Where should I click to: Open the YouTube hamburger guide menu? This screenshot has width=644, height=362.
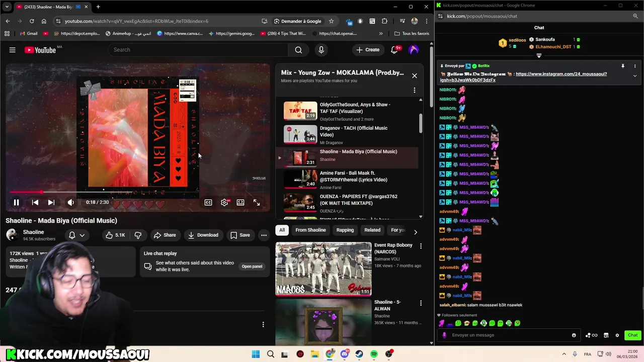pyautogui.click(x=12, y=50)
